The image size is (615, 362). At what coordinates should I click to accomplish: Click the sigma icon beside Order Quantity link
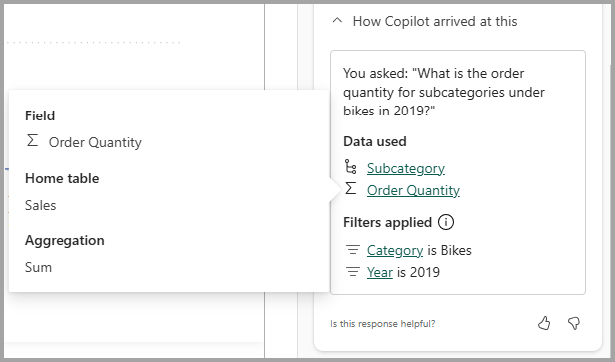coord(351,189)
